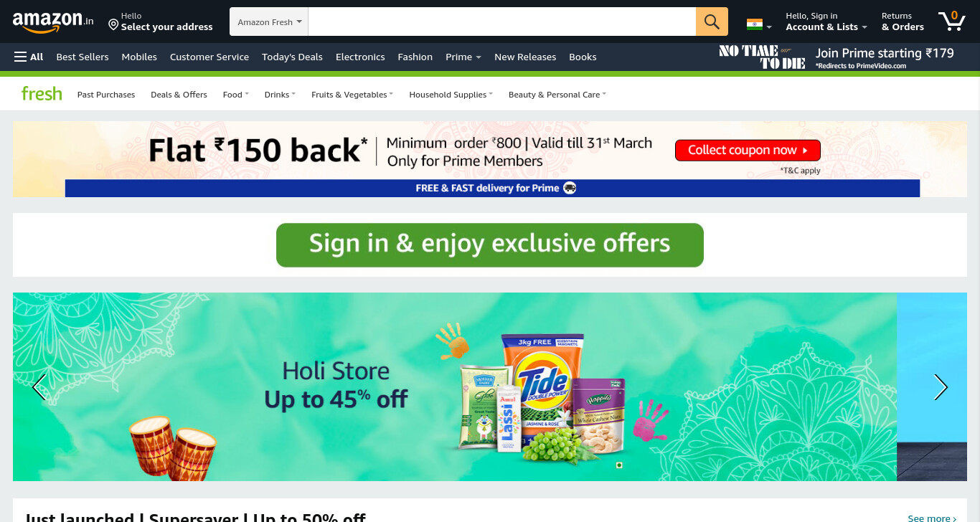Open the shopping cart icon

pos(951,21)
